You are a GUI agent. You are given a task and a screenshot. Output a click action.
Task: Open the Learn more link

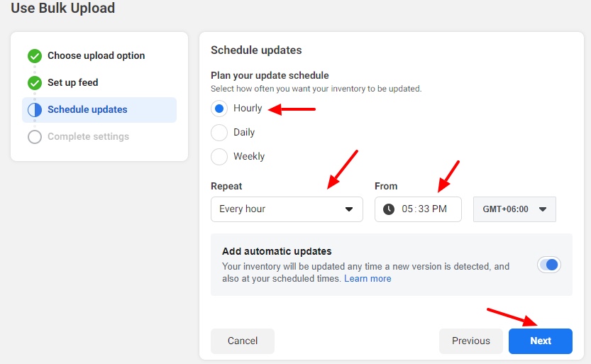click(368, 279)
